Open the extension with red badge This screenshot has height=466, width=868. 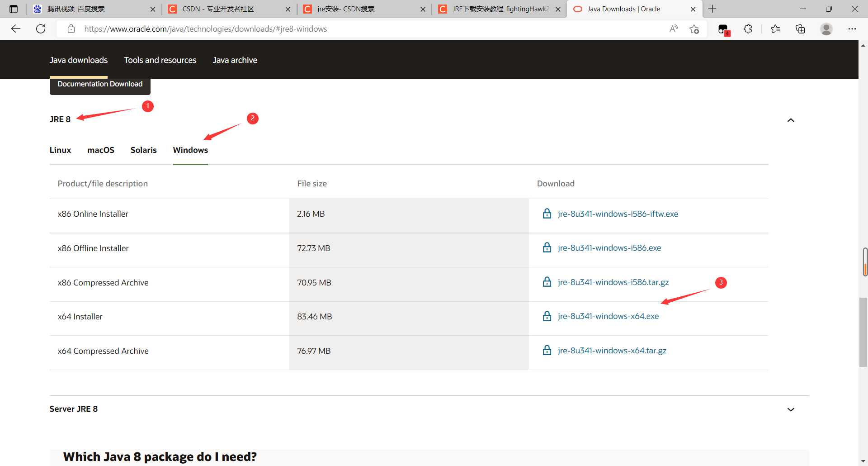pyautogui.click(x=724, y=29)
